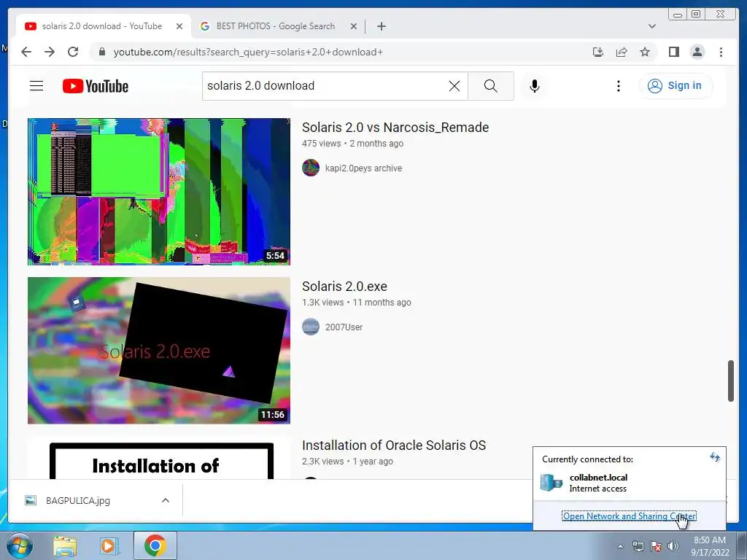
Task: Start voice search with the microphone
Action: point(535,86)
